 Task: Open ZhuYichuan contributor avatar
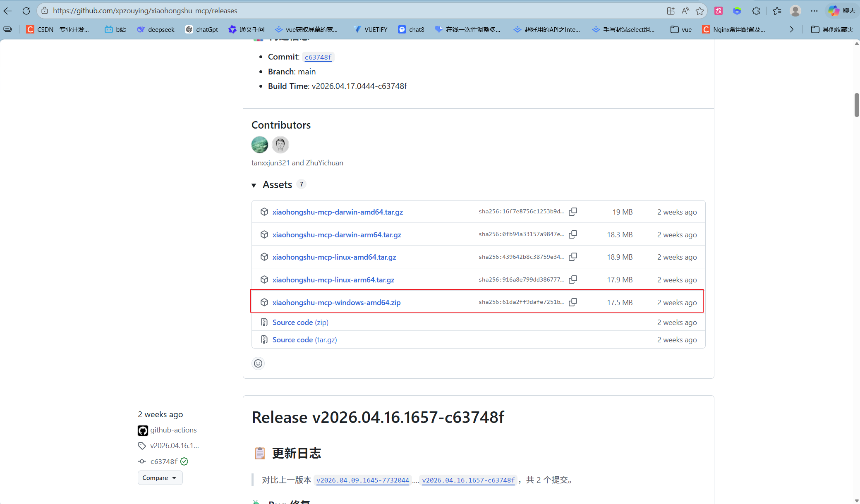280,145
